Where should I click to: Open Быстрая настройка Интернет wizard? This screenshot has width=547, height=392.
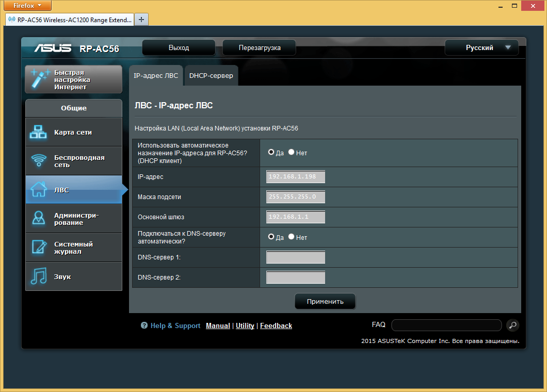[74, 79]
